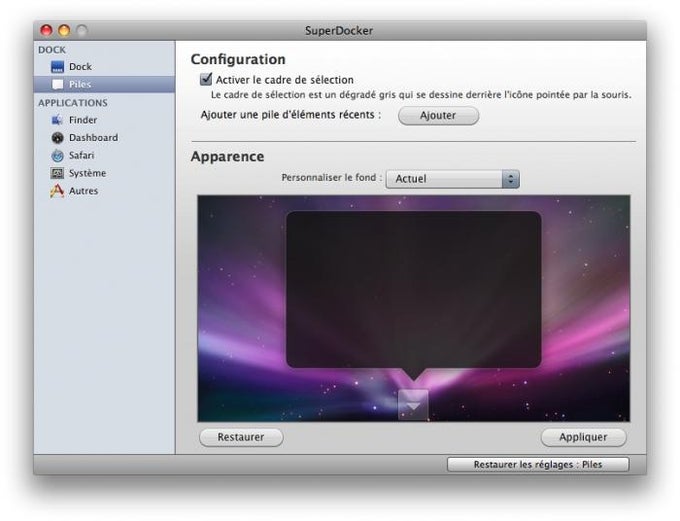Viewport: 680px width, 521px height.
Task: Click the Système monitor icon
Action: pos(57,173)
